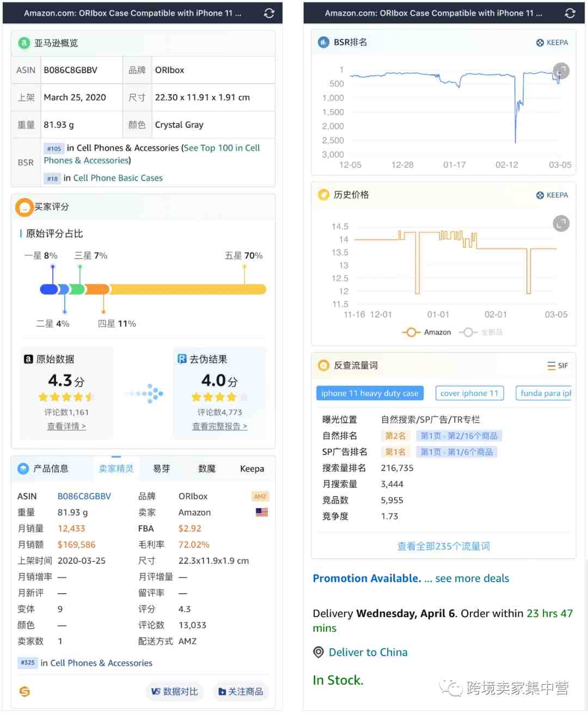The image size is (588, 714).
Task: Click the #325 rank badge
Action: (x=28, y=663)
